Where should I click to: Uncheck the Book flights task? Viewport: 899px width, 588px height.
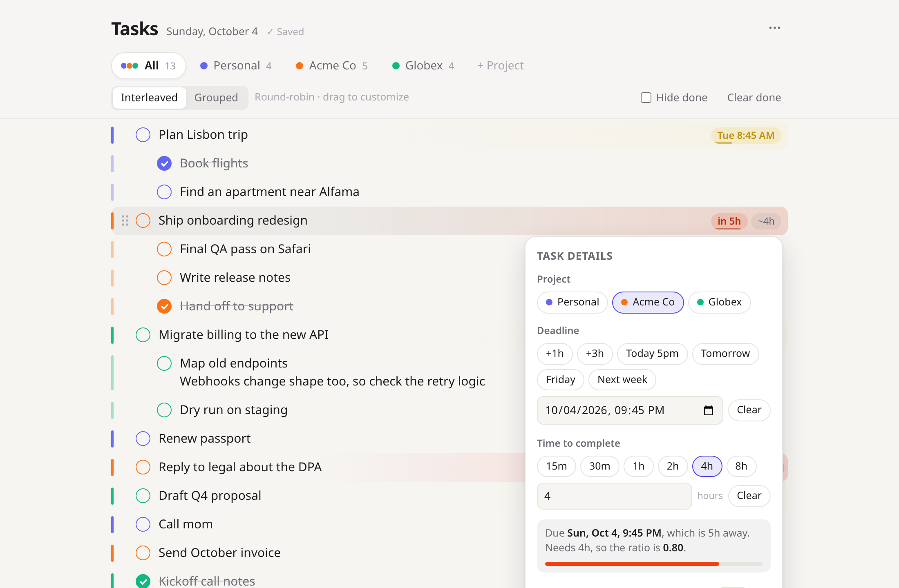point(164,163)
